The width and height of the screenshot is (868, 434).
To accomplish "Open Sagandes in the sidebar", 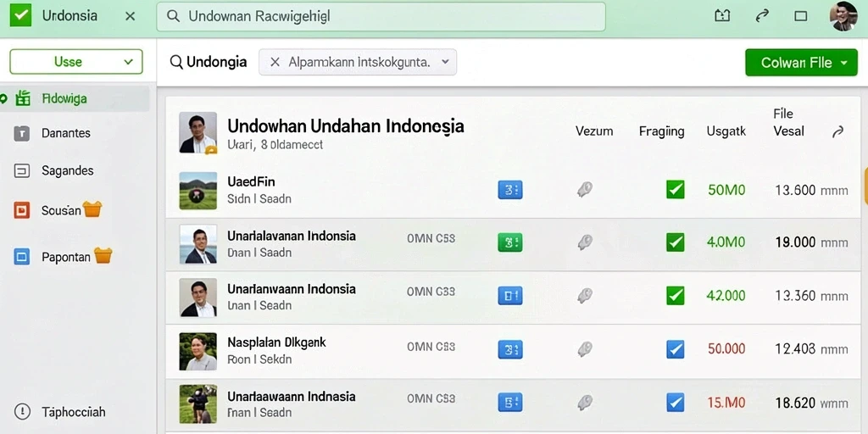I will click(x=68, y=171).
